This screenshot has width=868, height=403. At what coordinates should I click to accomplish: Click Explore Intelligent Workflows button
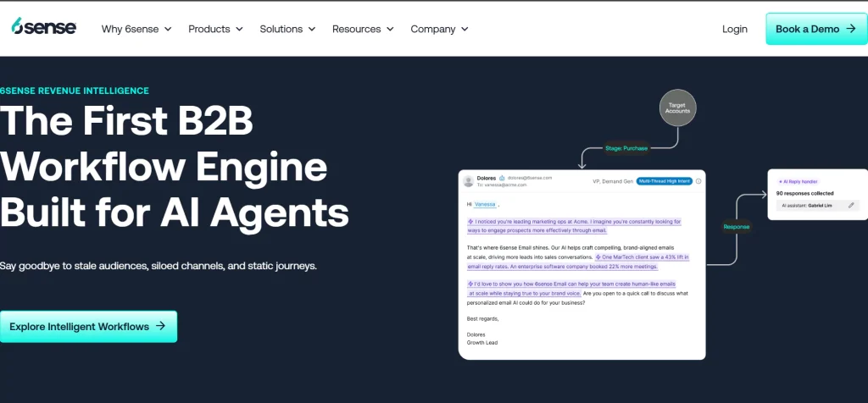coord(88,326)
